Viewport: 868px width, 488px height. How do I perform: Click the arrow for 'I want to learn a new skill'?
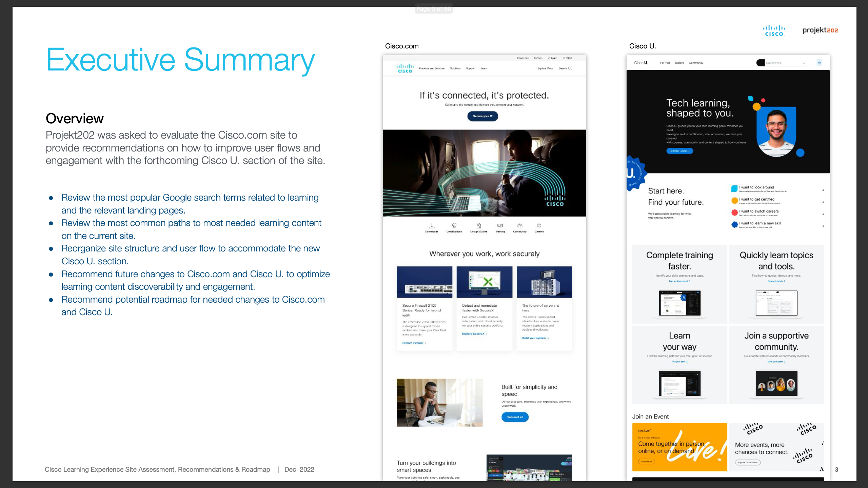[823, 226]
